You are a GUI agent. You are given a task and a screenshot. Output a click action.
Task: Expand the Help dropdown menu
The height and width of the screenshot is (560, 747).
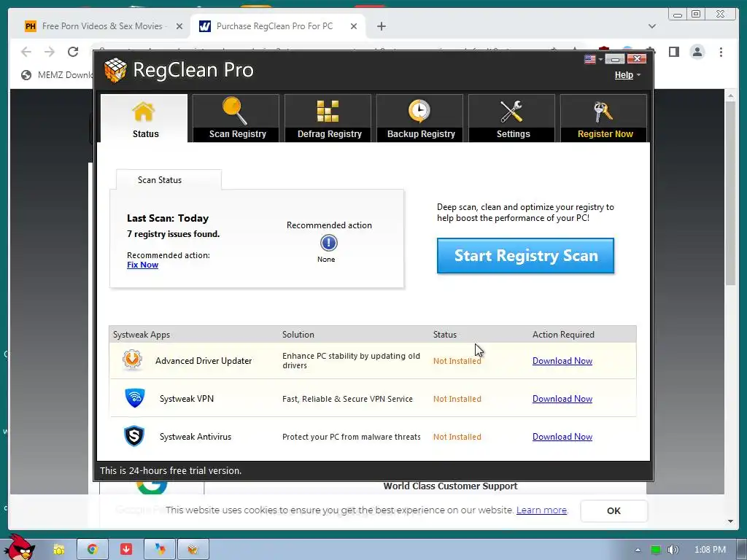coord(627,75)
